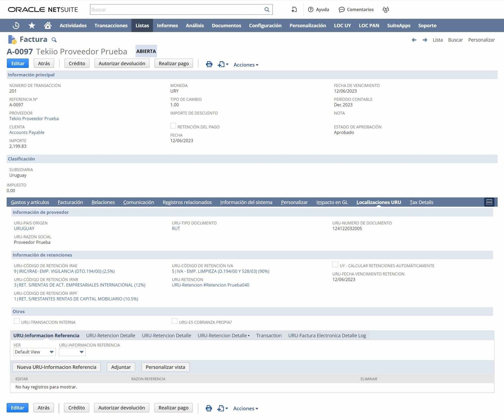
Task: Open the top new-document icon menu
Action: point(223,64)
